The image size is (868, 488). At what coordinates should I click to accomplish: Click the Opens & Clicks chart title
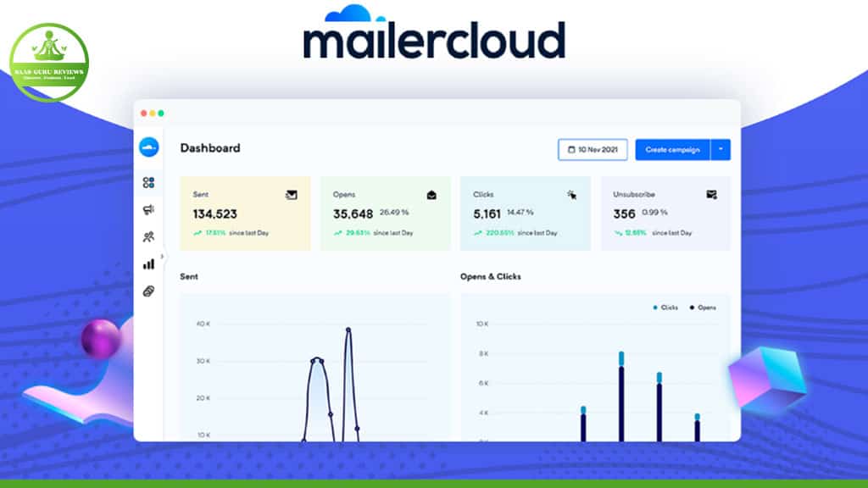click(x=491, y=277)
